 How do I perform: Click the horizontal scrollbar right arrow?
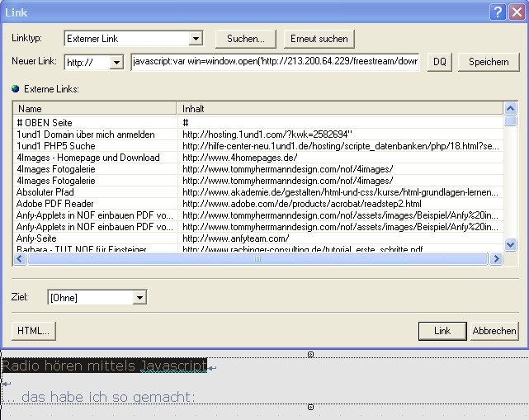[x=496, y=258]
